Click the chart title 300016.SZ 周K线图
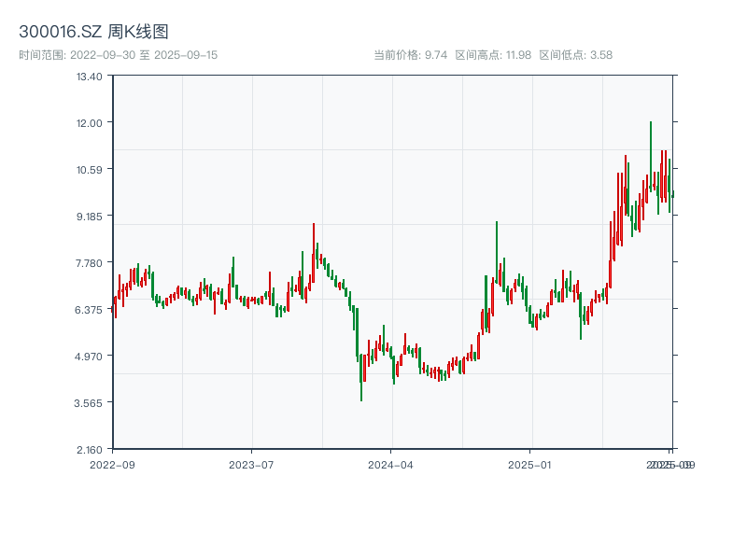Image resolution: width=747 pixels, height=560 pixels. tap(93, 32)
